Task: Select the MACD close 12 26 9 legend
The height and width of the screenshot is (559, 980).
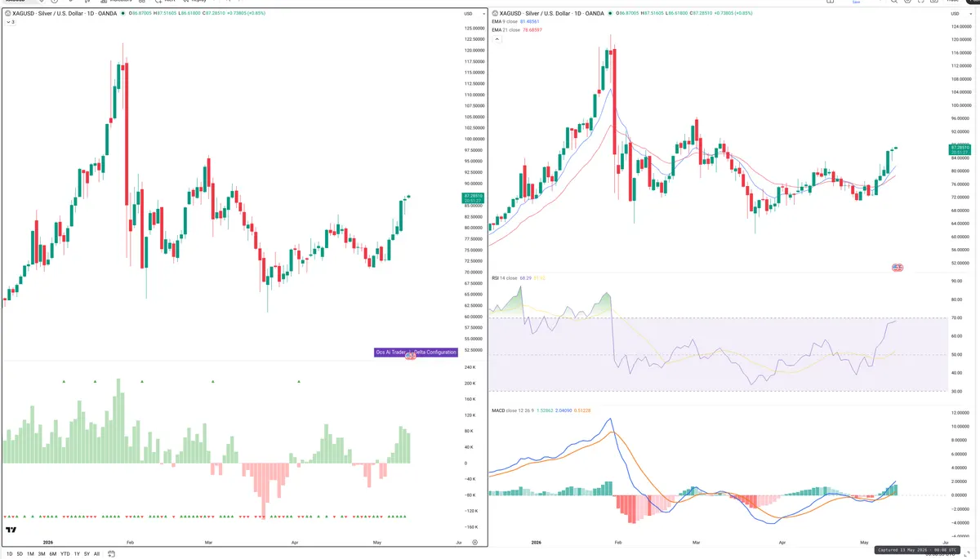Action: 514,410
